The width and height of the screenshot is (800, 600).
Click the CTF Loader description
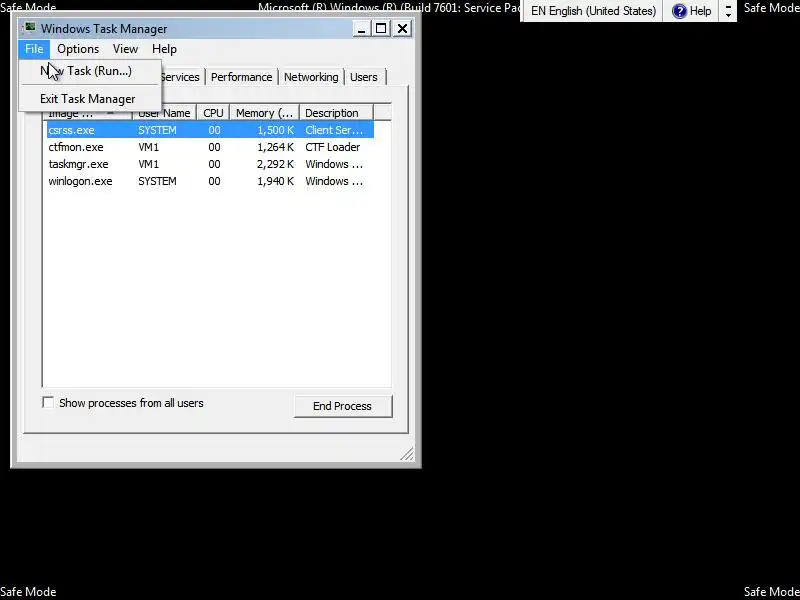[333, 147]
